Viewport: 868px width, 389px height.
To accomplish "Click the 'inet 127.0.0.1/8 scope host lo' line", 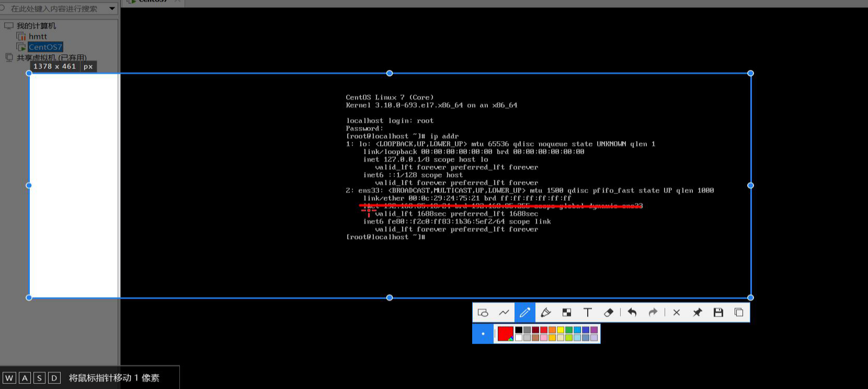I will pos(426,159).
